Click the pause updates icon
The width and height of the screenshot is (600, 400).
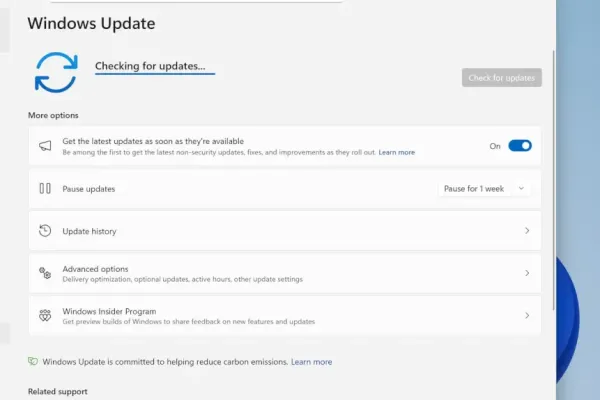point(45,188)
